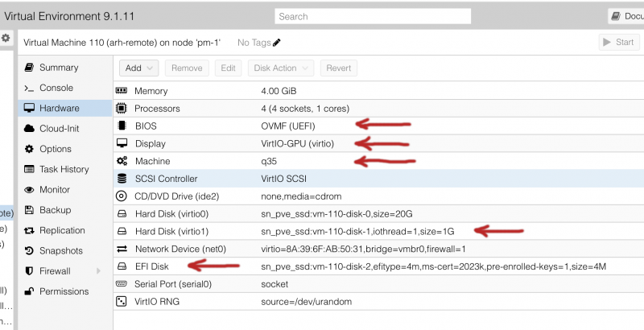Click the Summary book icon
Image resolution: width=644 pixels, height=330 pixels.
(x=29, y=68)
